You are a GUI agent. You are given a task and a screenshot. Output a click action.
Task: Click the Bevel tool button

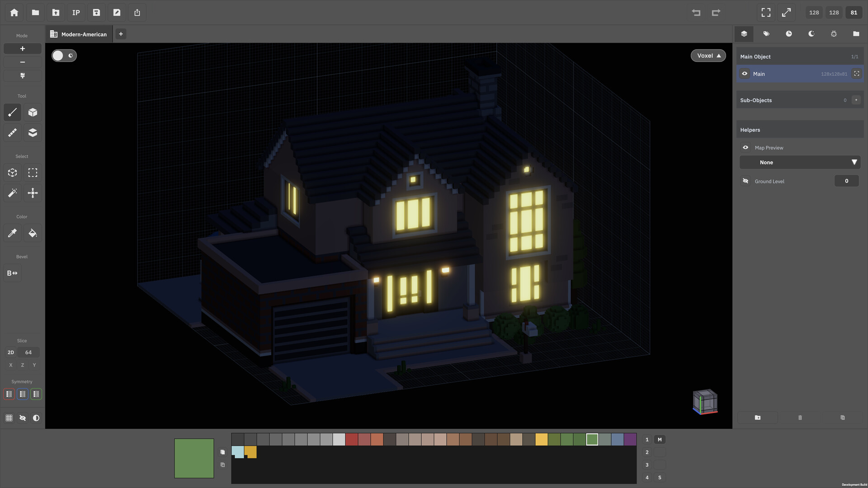(13, 273)
